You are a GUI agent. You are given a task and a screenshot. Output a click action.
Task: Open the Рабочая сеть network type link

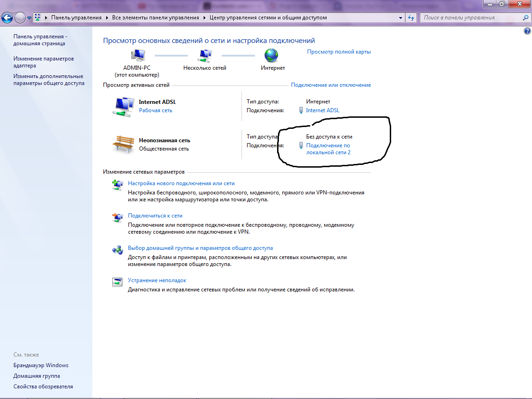click(155, 110)
